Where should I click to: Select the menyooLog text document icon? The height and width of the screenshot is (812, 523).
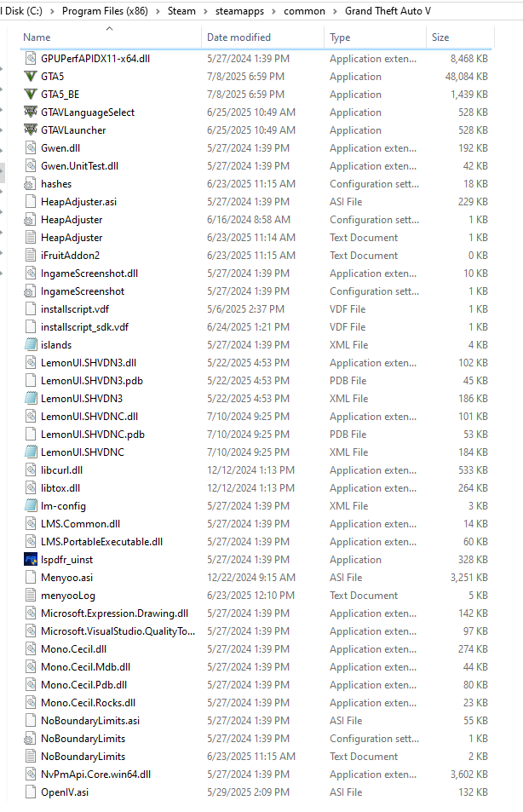tap(31, 596)
